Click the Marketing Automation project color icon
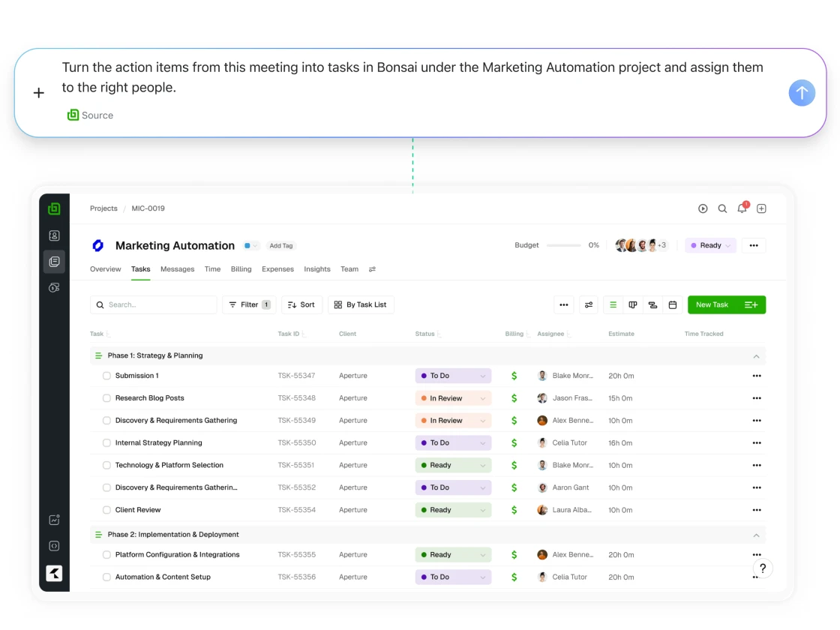 click(x=98, y=245)
